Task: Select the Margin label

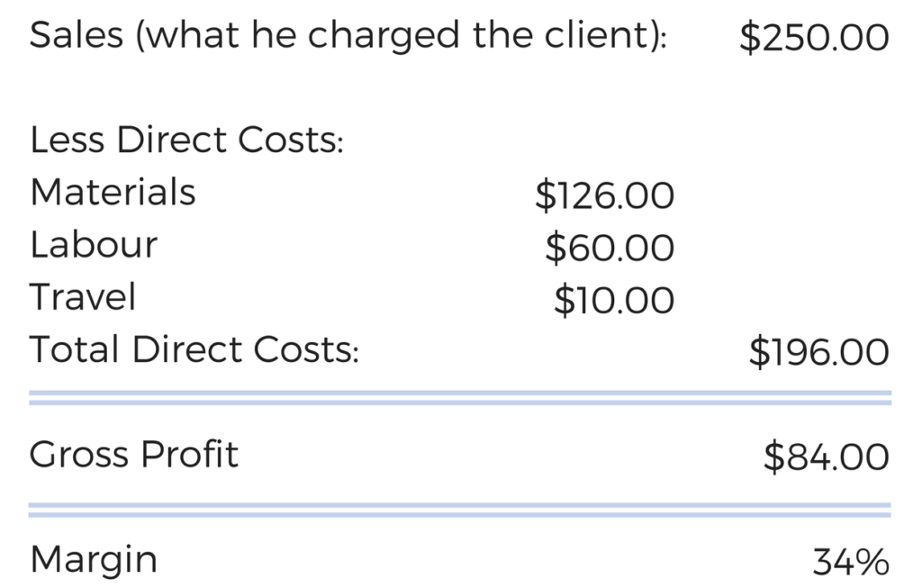Action: (94, 560)
